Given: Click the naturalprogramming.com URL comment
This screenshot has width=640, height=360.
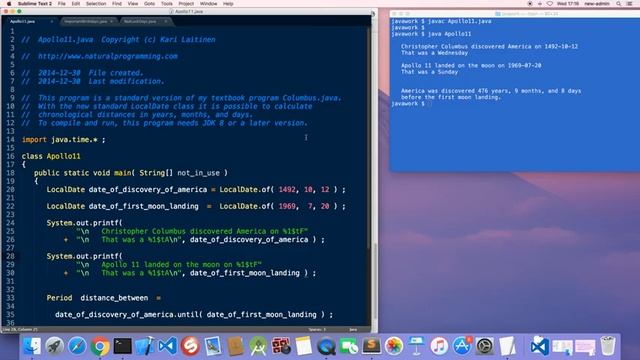Looking at the screenshot, I should [x=108, y=56].
